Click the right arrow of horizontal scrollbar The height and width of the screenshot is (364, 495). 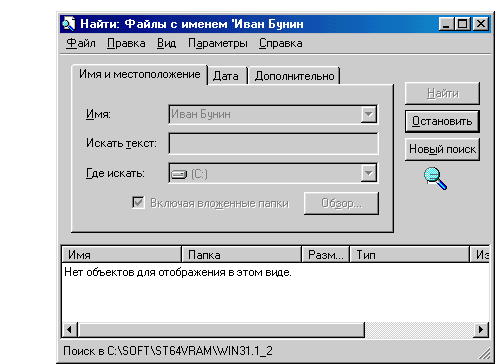coord(481,330)
